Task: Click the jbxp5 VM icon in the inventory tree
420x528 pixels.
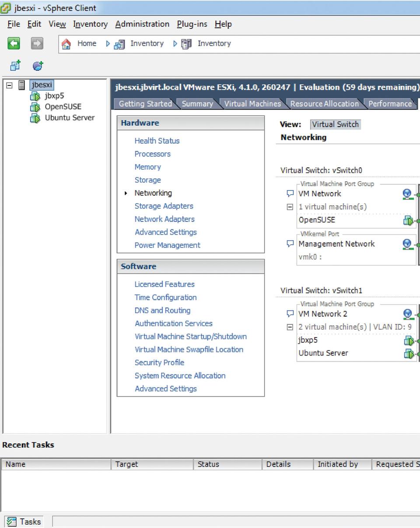Action: coord(35,96)
